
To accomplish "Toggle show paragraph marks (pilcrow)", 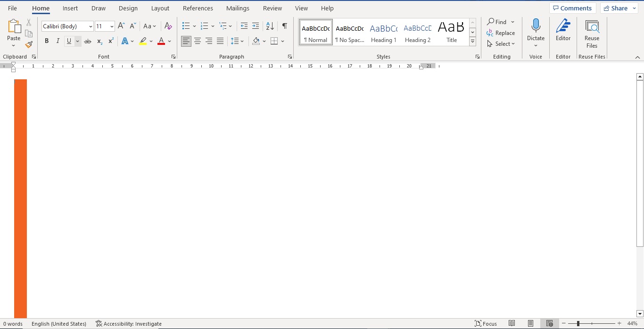I will tap(284, 26).
